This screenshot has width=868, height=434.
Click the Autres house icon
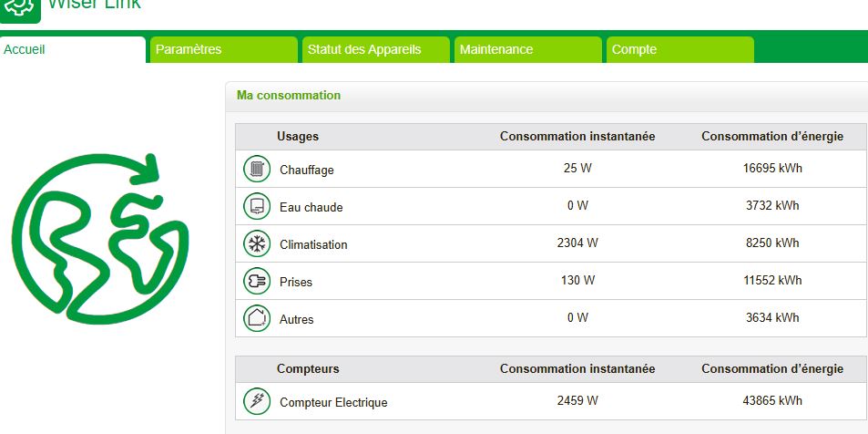point(257,319)
